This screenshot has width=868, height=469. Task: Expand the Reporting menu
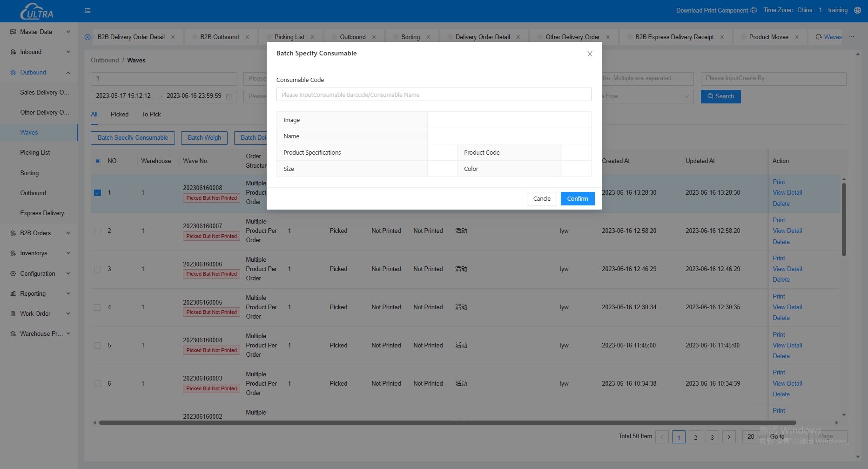tap(68, 294)
